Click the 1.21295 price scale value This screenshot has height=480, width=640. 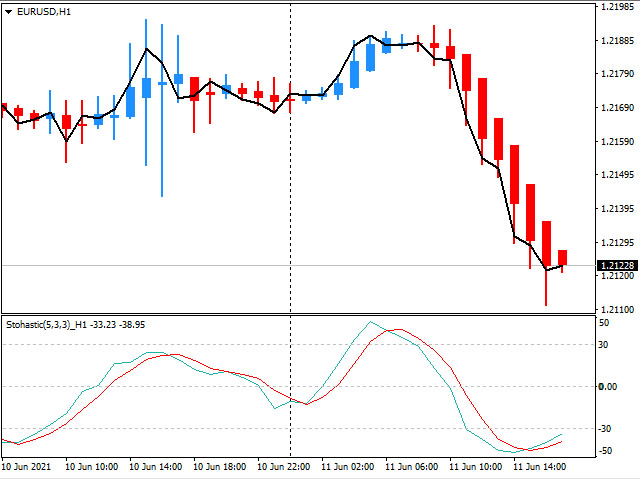(618, 242)
